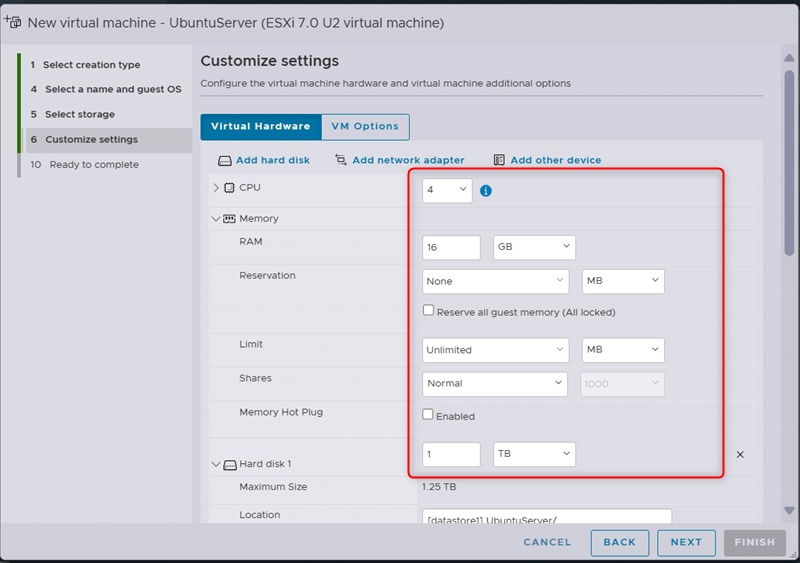Click the NEXT button
The height and width of the screenshot is (563, 800).
(686, 543)
